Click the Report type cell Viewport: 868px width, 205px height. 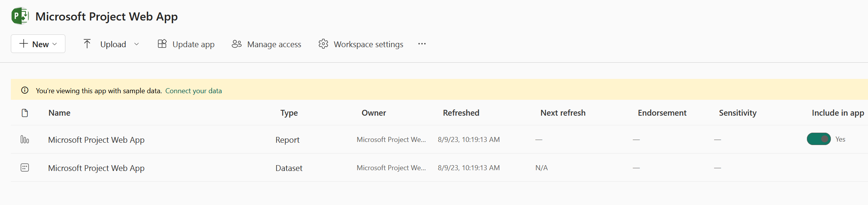[287, 140]
